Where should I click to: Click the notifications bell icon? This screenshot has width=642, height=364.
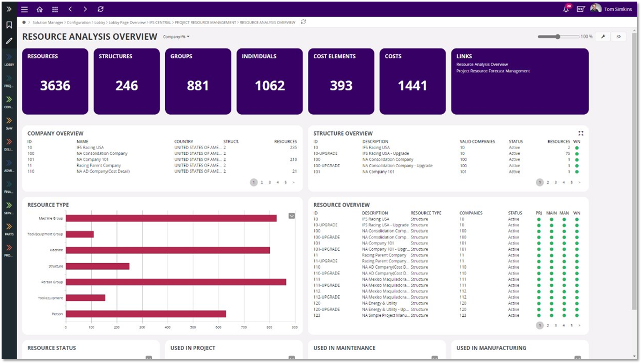(566, 9)
